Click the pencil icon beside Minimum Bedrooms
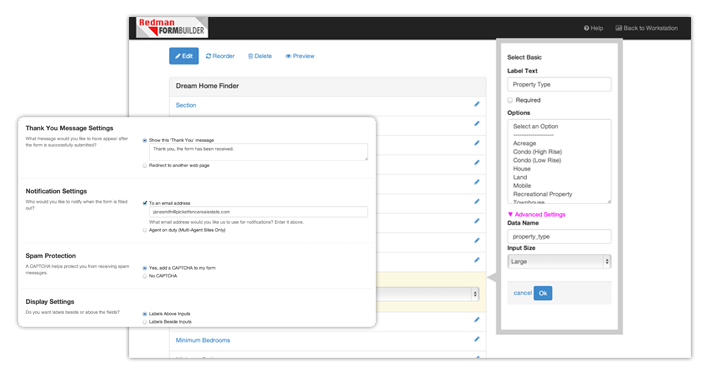Image resolution: width=712 pixels, height=380 pixels. (x=477, y=339)
